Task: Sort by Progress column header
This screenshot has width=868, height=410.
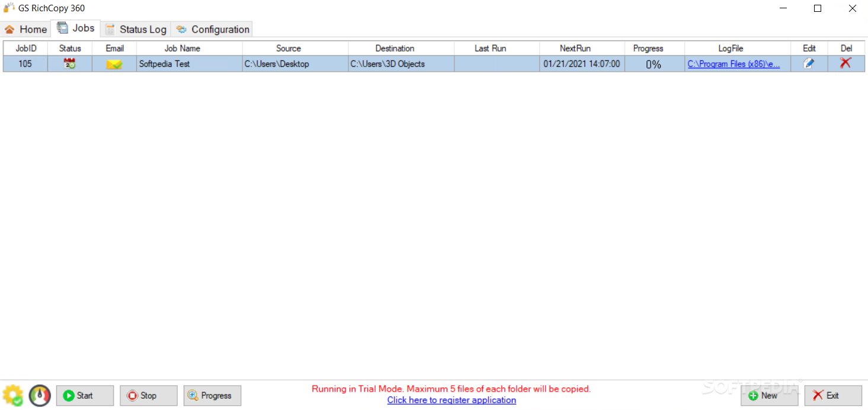Action: pos(654,49)
